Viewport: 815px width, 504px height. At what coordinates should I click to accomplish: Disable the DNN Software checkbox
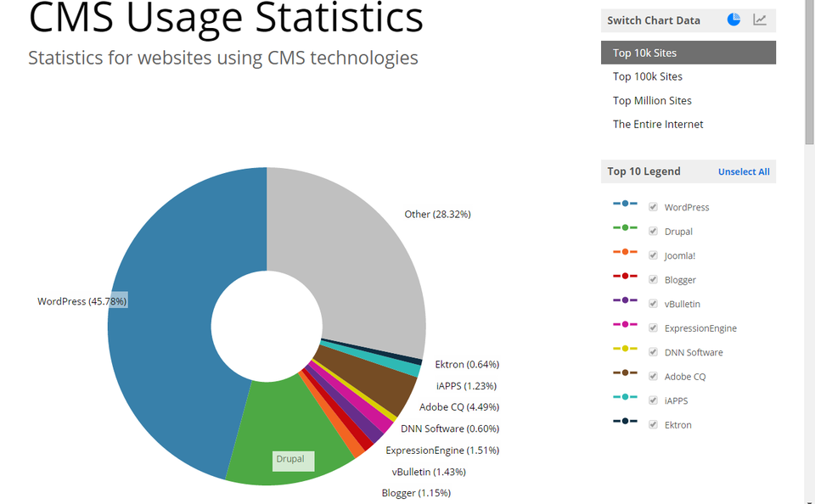[654, 352]
